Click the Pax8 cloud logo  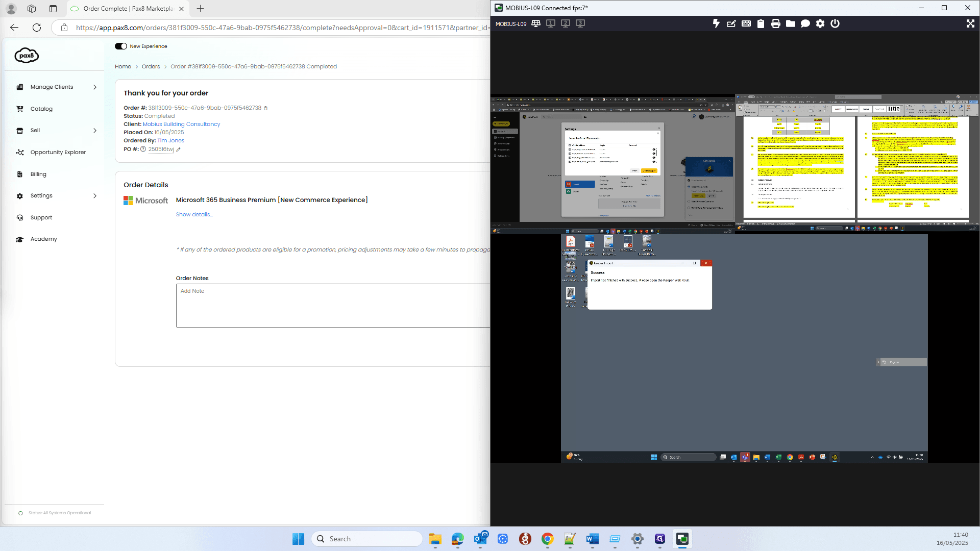coord(27,55)
